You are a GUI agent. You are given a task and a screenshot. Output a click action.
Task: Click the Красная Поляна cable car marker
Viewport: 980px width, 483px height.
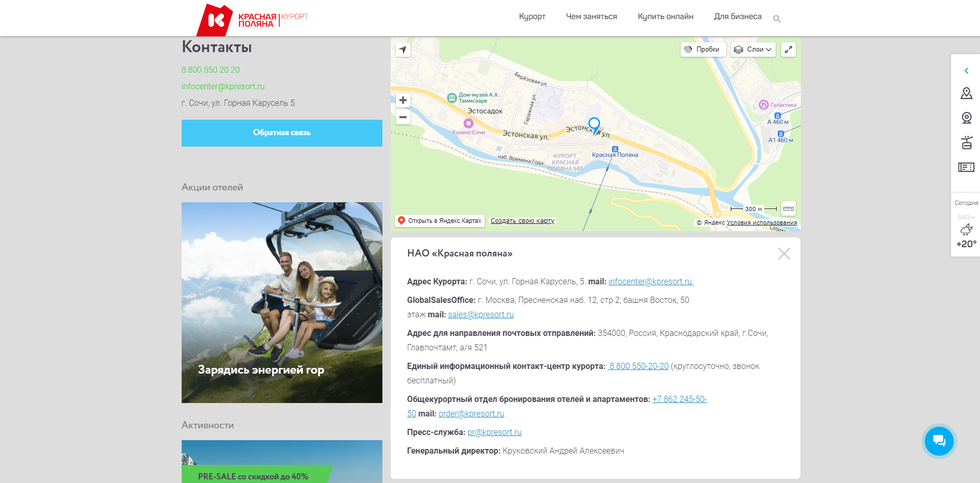[615, 149]
